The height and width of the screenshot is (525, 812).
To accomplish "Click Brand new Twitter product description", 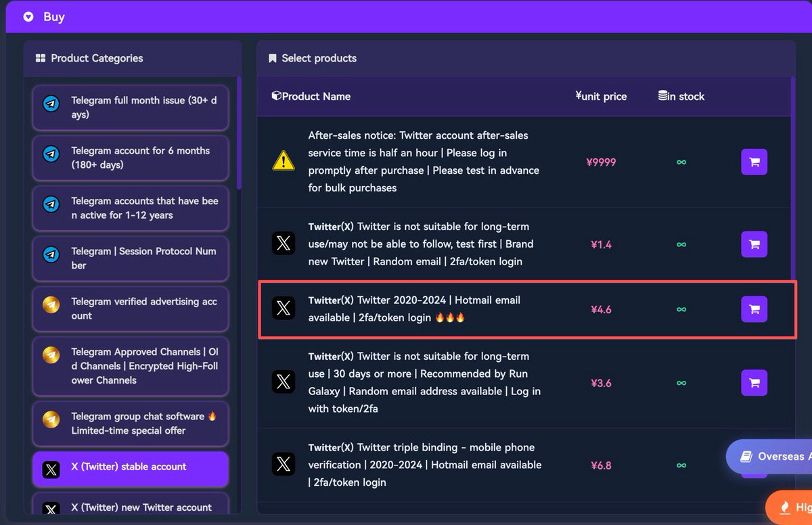I will tap(421, 244).
